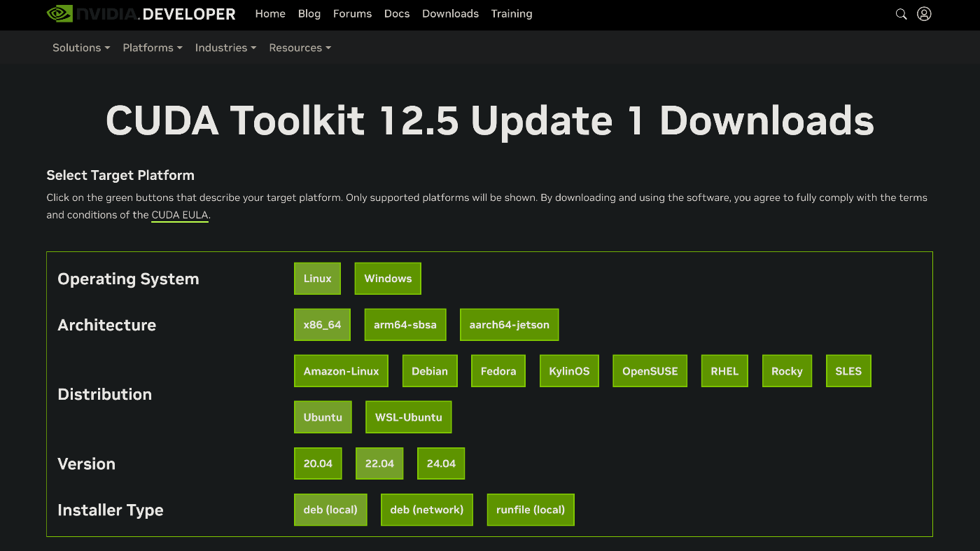This screenshot has width=980, height=551.
Task: Open the Docs nav link
Action: 397,14
